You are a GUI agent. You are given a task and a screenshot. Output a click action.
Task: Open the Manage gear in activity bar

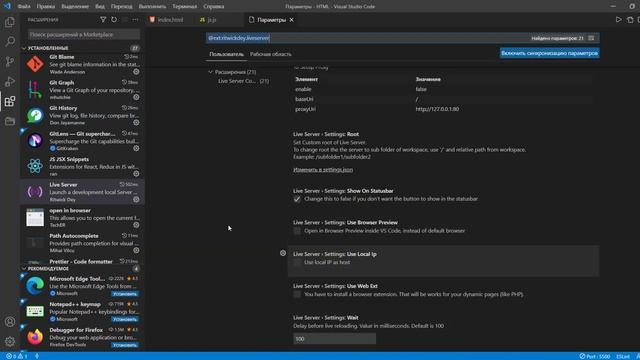click(x=10, y=341)
